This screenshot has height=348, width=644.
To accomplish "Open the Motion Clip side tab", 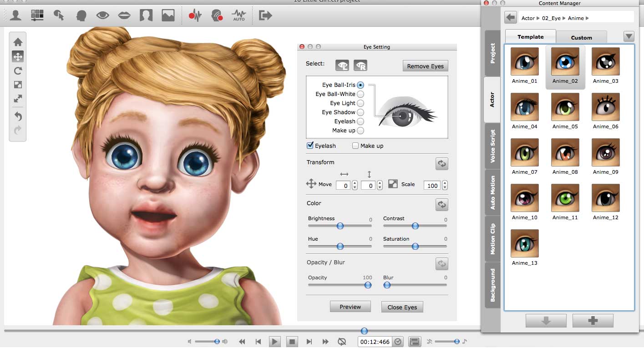I will (492, 239).
